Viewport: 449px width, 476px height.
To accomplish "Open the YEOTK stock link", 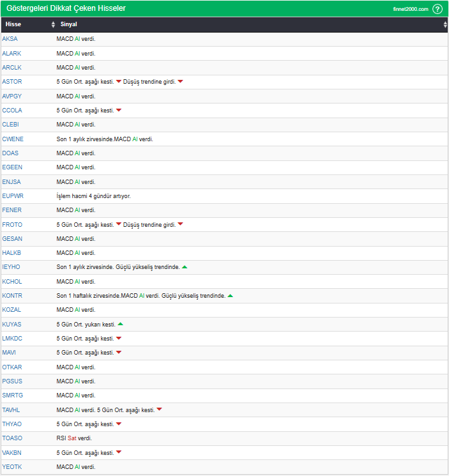I will click(12, 467).
